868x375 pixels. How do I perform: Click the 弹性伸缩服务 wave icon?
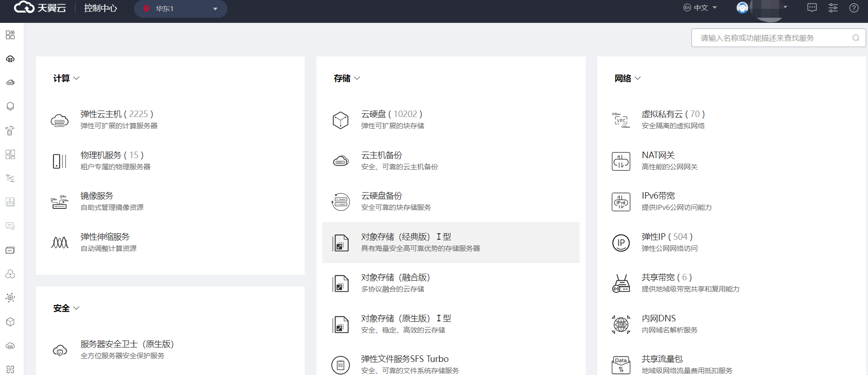click(60, 243)
